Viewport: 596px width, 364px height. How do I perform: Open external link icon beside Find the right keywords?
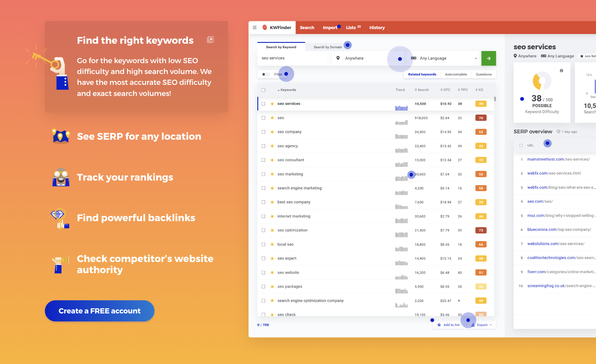[x=210, y=40]
